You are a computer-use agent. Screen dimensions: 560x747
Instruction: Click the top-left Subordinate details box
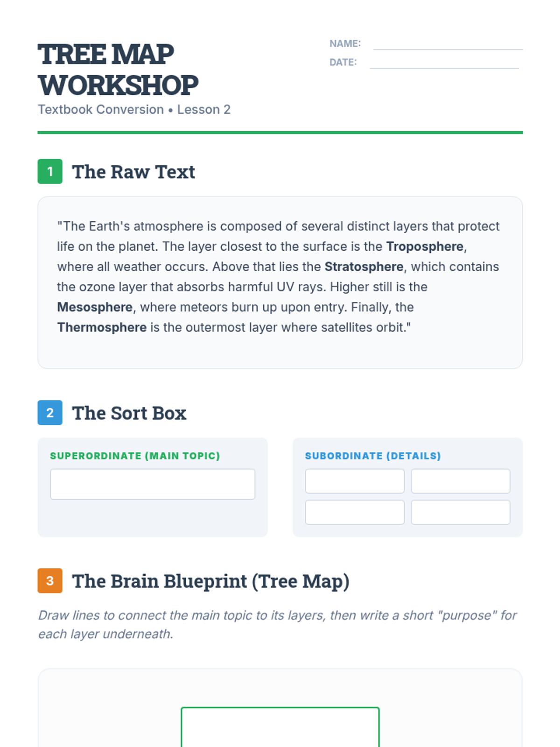[x=355, y=481]
